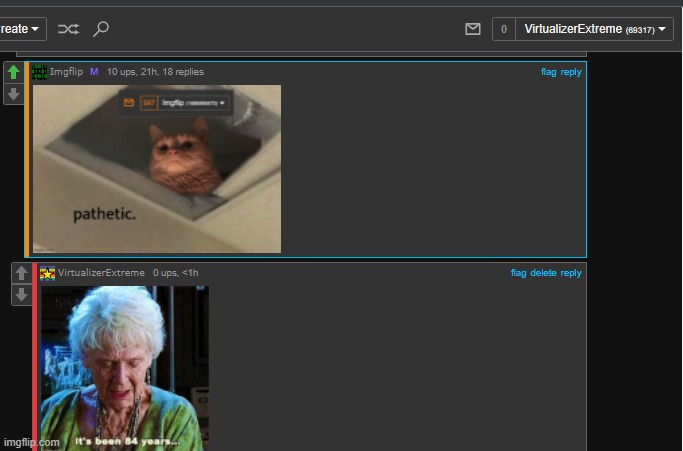Open the 'It's been 84 years' meme image
The image size is (683, 451).
pyautogui.click(x=124, y=368)
